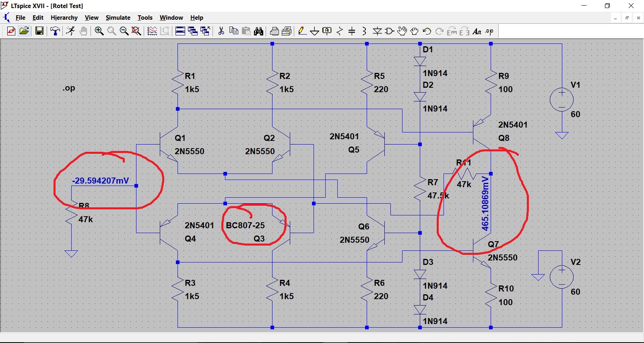
Task: Click the .op directive text on schematic
Action: tap(69, 88)
